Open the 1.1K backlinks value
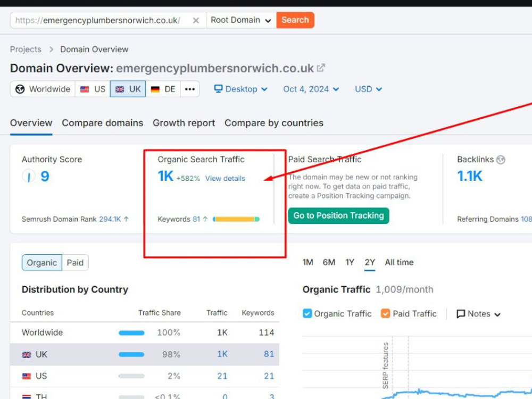The height and width of the screenshot is (399, 532). pos(470,176)
